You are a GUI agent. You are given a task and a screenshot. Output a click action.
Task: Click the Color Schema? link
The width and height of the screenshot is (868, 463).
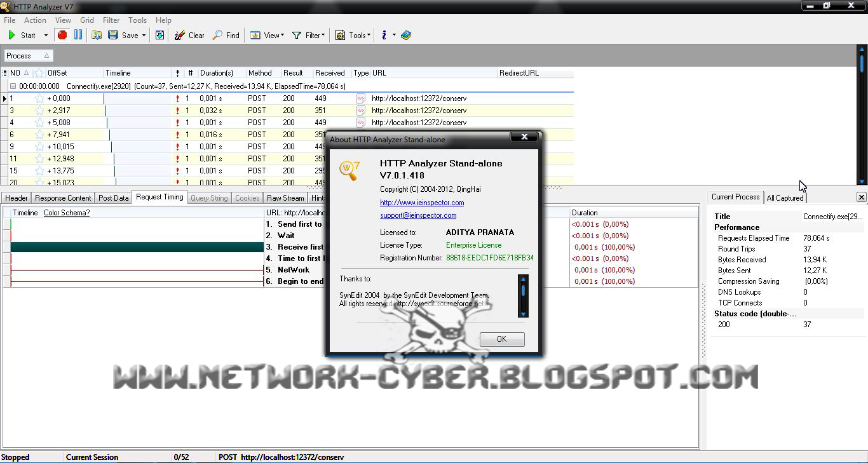(x=67, y=213)
